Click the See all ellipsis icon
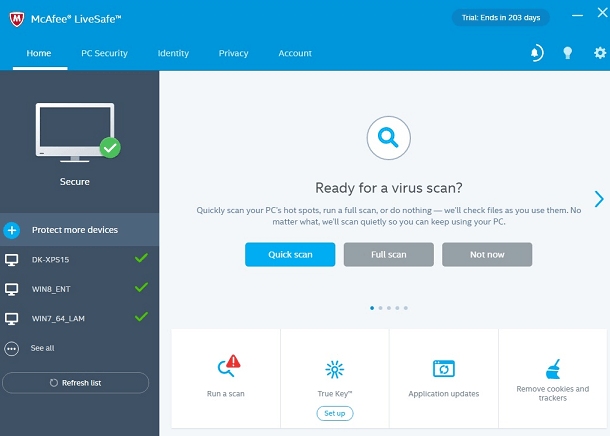The width and height of the screenshot is (610, 436). [12, 349]
